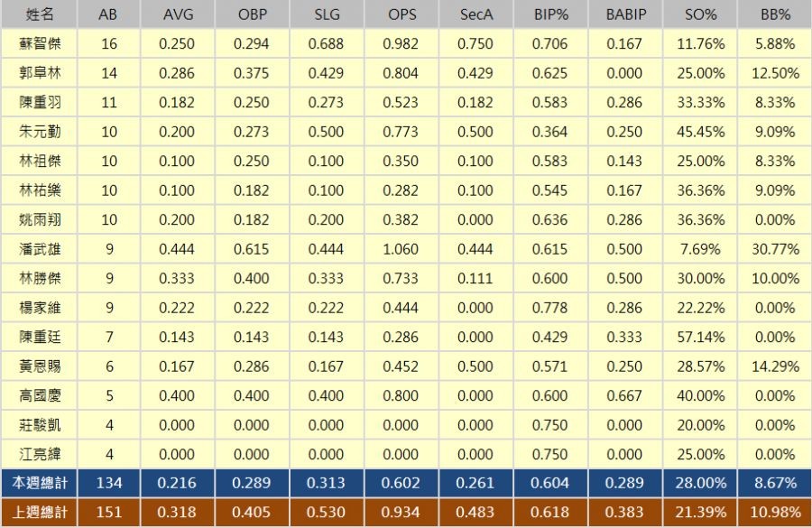Viewport: 812px width, 528px height.
Task: Select the BIP% column header
Action: point(550,14)
